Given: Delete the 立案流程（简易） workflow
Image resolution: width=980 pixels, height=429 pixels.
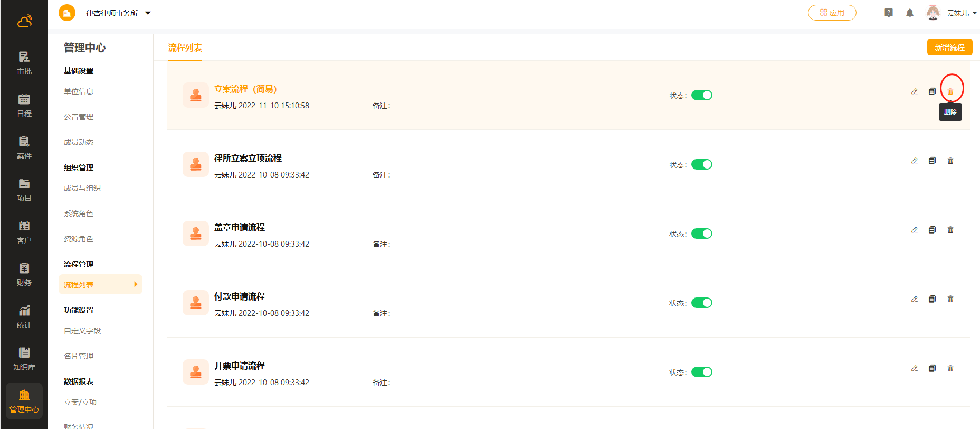Looking at the screenshot, I should pyautogui.click(x=950, y=91).
